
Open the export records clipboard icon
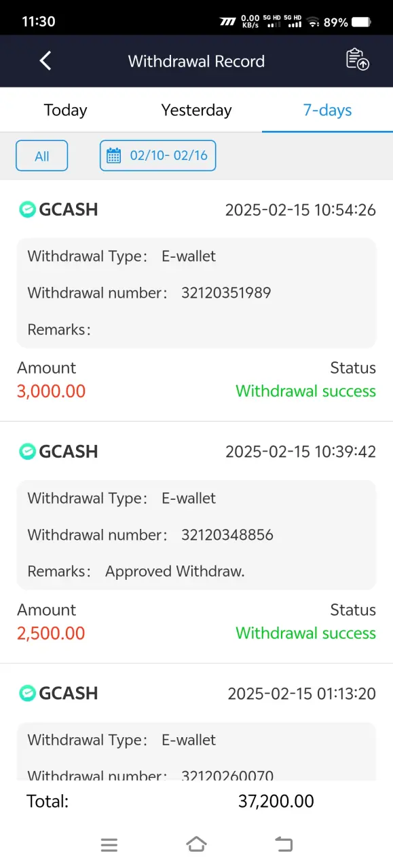(358, 60)
